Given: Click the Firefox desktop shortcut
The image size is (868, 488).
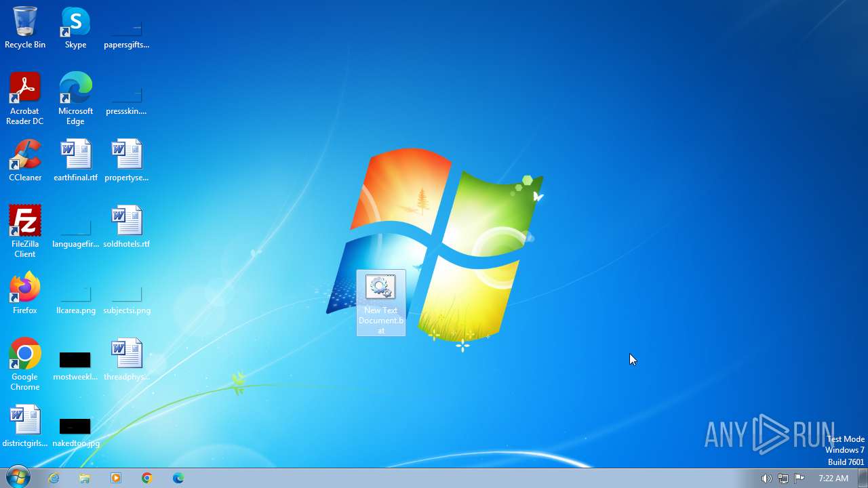Looking at the screenshot, I should tap(25, 294).
